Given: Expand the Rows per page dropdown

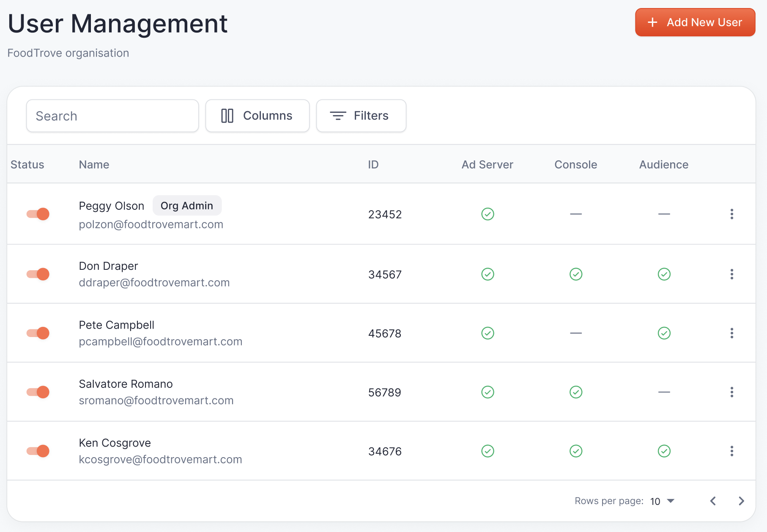Looking at the screenshot, I should pos(662,501).
